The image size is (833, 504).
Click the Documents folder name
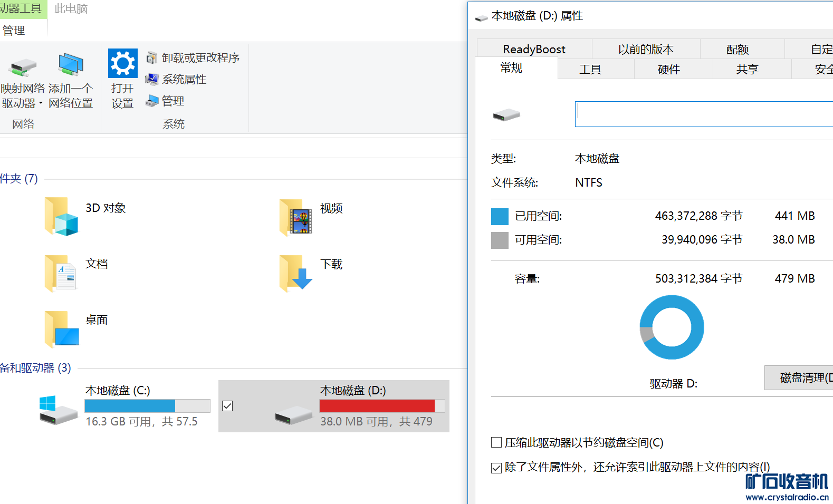point(97,264)
